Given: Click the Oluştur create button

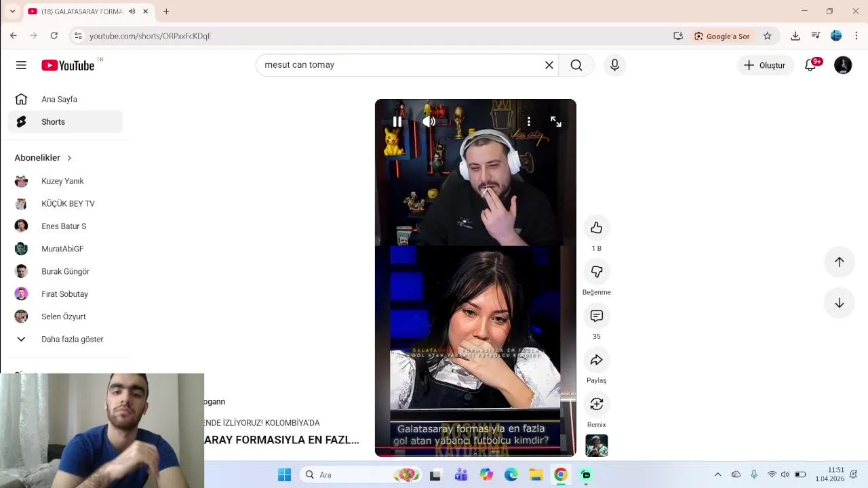Looking at the screenshot, I should click(765, 65).
